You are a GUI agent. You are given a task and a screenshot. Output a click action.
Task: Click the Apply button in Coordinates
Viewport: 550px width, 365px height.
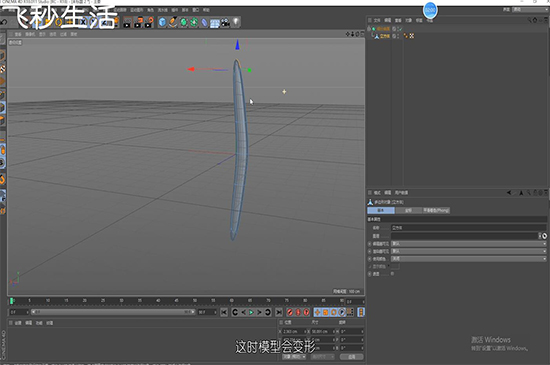tap(352, 357)
